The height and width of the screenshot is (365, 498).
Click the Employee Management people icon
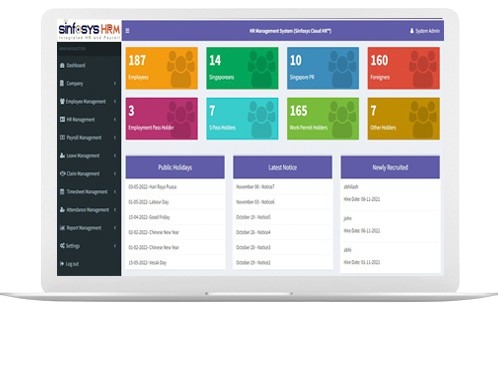click(x=62, y=101)
